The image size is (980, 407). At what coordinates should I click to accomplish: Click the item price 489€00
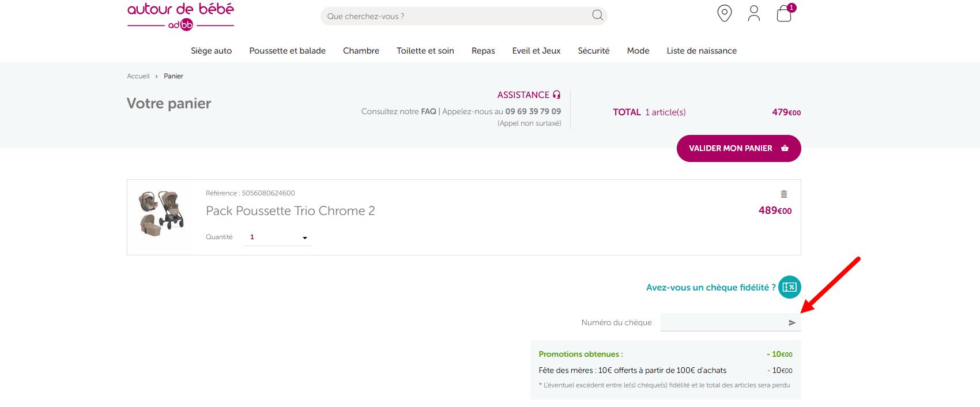click(x=775, y=210)
